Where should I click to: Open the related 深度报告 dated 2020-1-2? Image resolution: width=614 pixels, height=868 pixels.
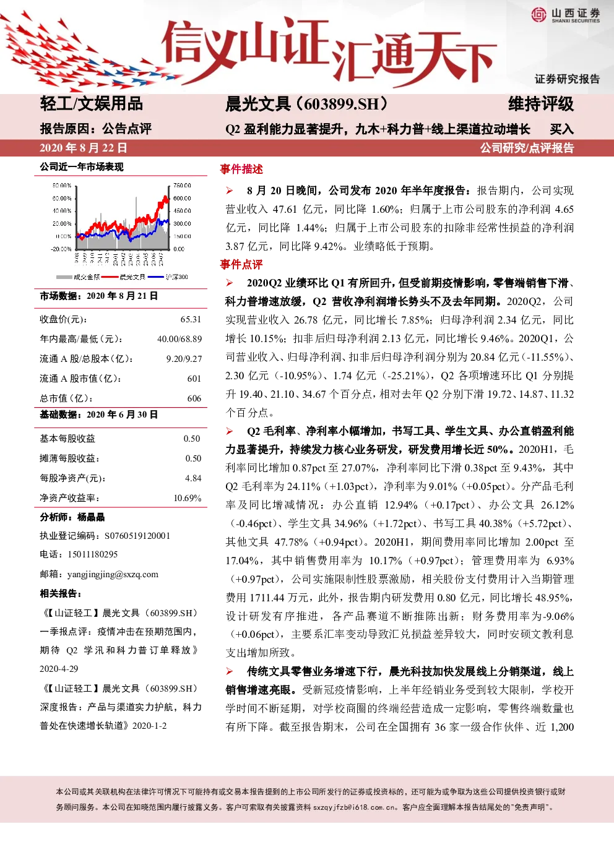(121, 707)
